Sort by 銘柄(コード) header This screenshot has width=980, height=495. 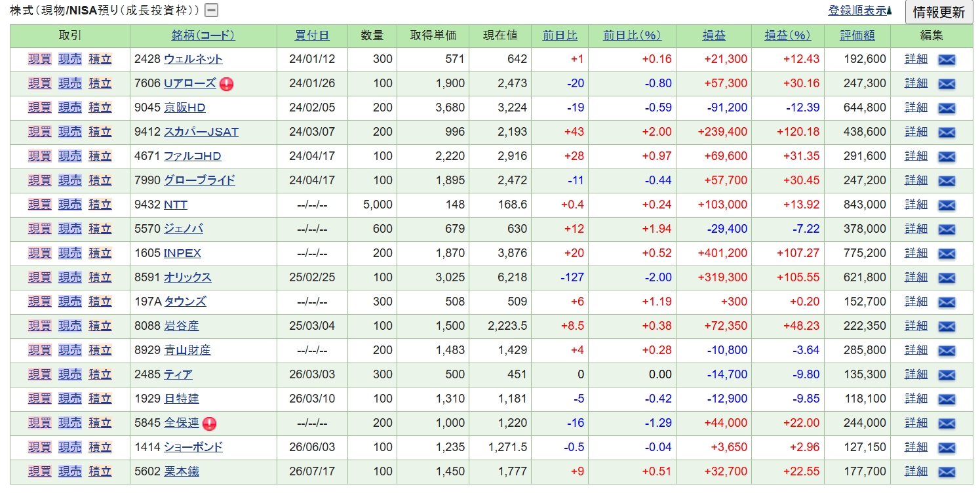[x=203, y=35]
